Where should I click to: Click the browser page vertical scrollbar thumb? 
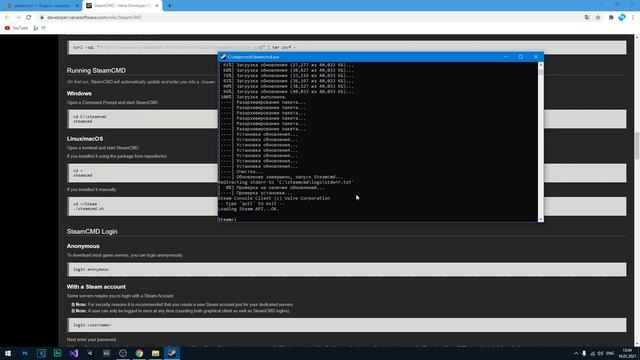[x=637, y=146]
